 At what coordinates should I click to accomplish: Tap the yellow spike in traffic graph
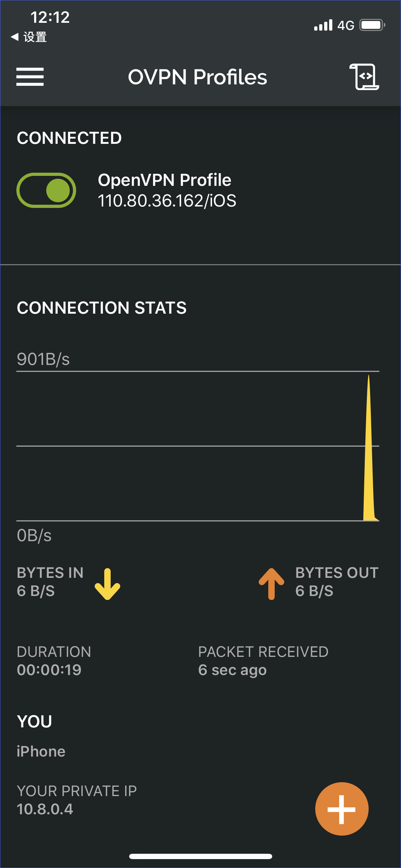(x=369, y=463)
